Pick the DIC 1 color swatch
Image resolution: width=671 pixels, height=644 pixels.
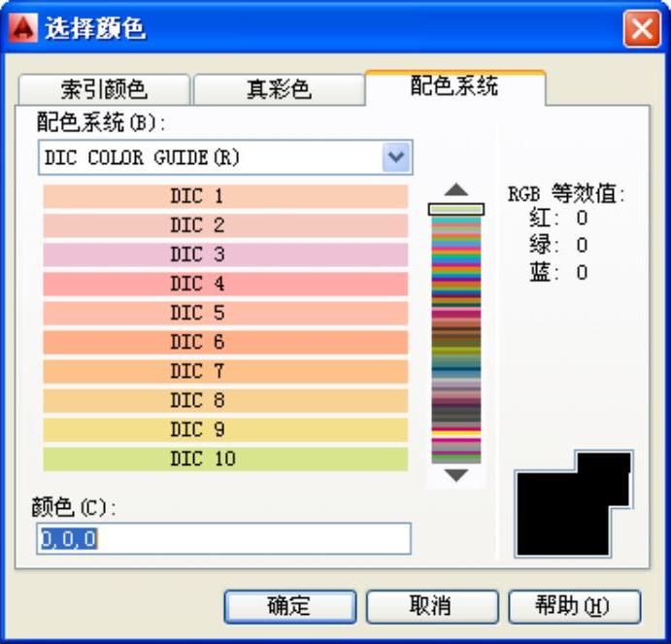(x=225, y=196)
